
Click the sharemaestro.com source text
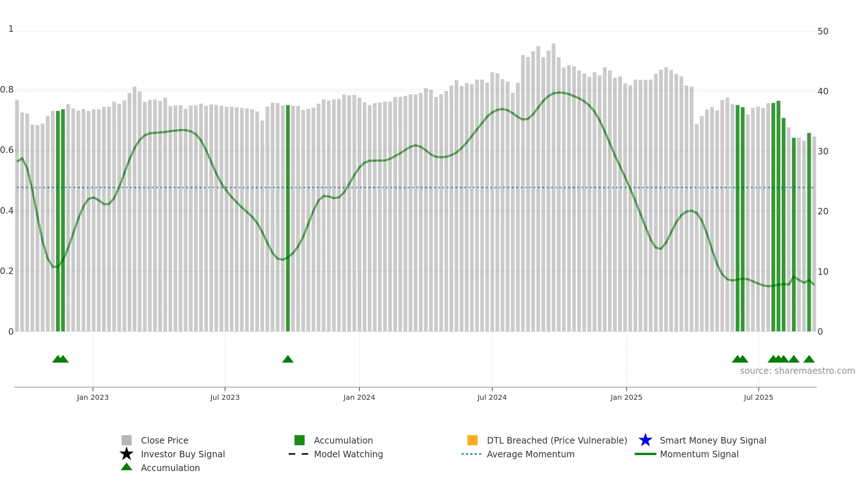tap(797, 371)
